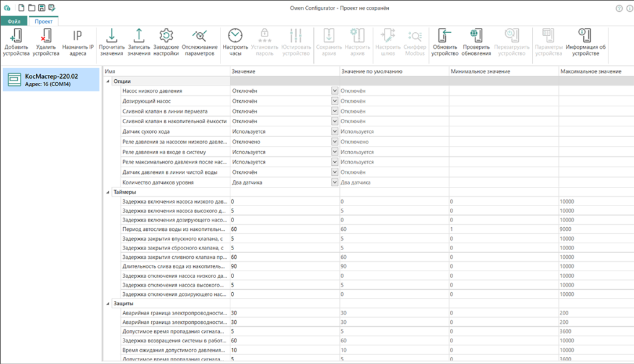Click the Delete devices icon
The image size is (634, 364).
(x=46, y=35)
